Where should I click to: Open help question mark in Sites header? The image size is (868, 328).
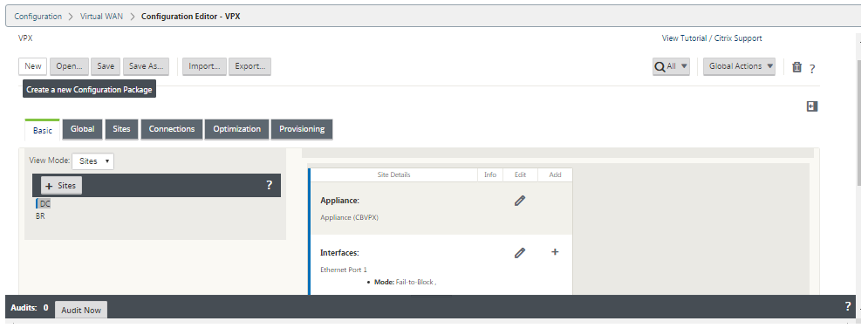pyautogui.click(x=269, y=185)
